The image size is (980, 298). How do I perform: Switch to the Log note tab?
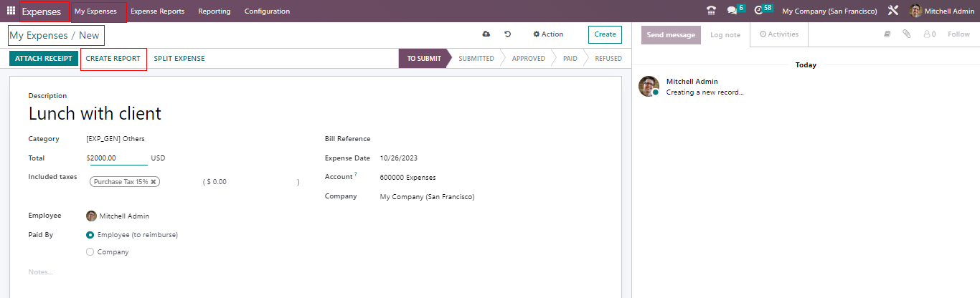point(725,35)
